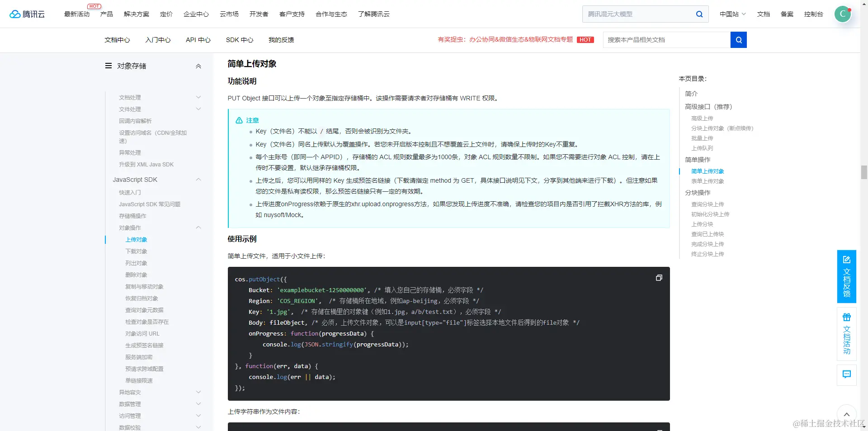The width and height of the screenshot is (868, 431).
Task: Switch to the API 中心 tab
Action: (198, 40)
